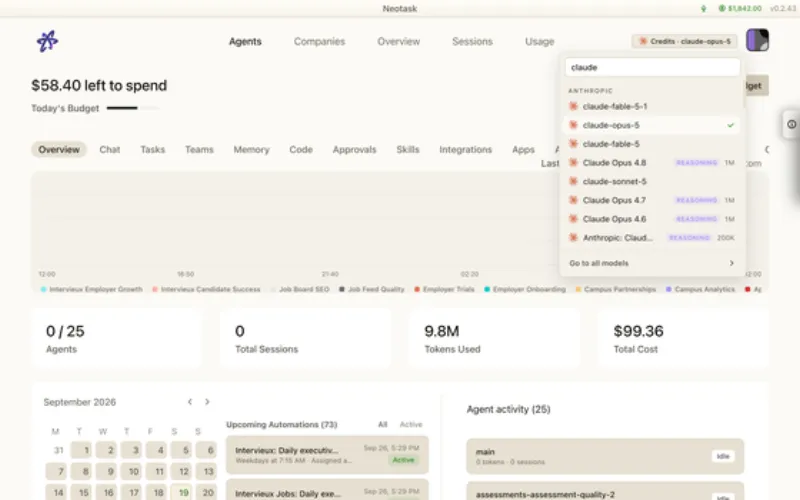Click the 9.8M Tokens Used stat card
800x500 pixels.
[494, 338]
